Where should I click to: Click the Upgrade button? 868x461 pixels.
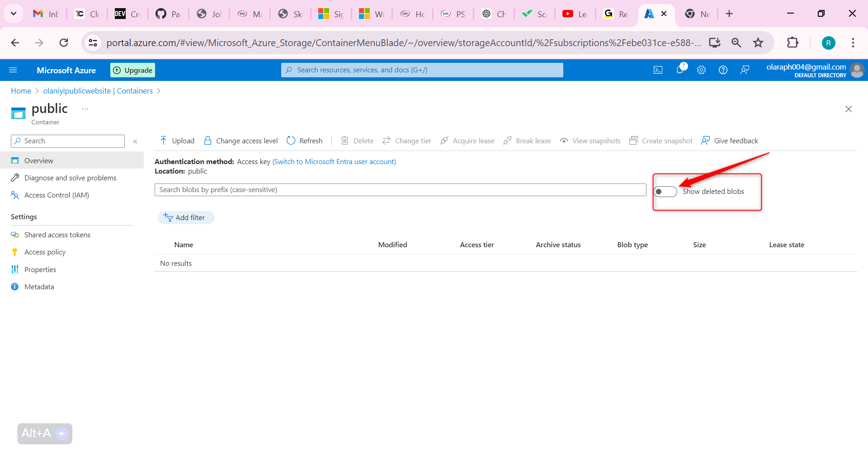pyautogui.click(x=132, y=70)
